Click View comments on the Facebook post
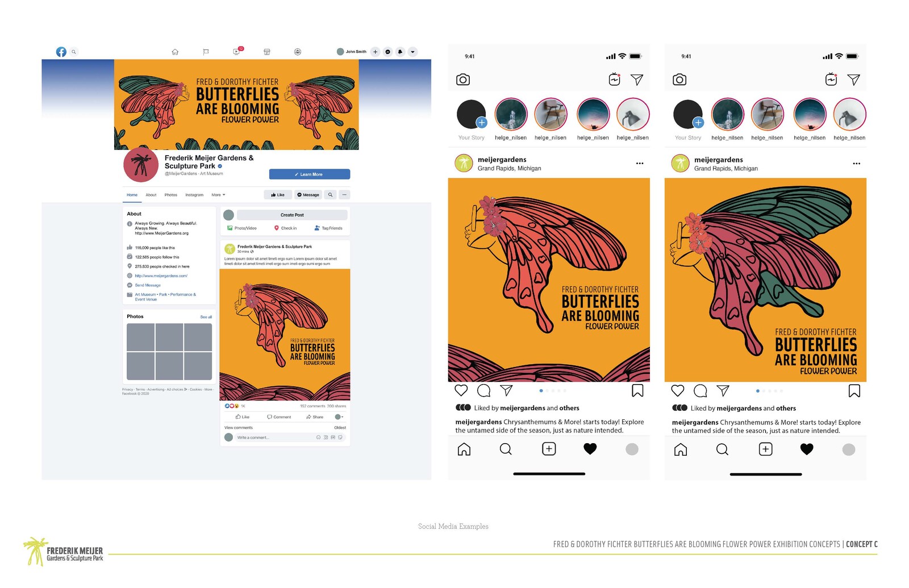 [239, 428]
